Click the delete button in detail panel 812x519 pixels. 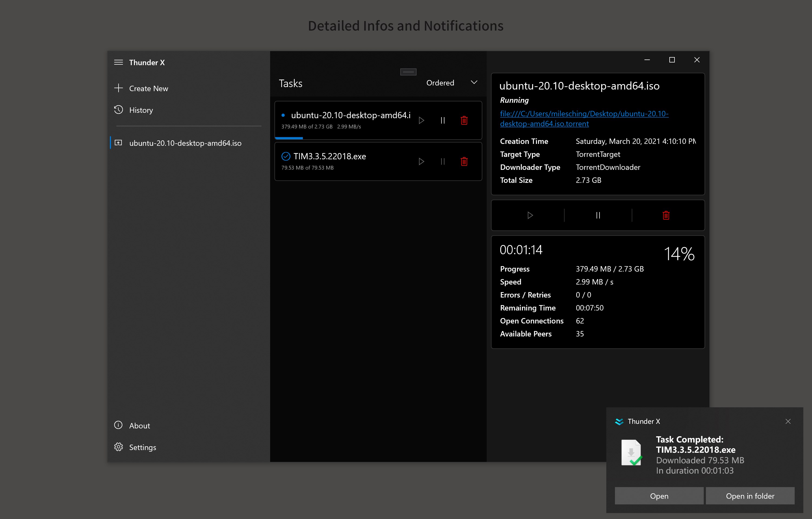665,214
